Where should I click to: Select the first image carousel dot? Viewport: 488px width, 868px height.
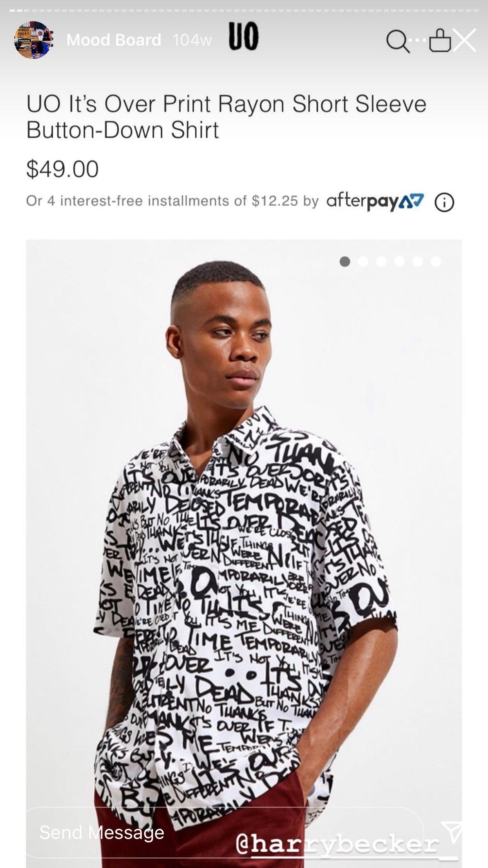(x=345, y=262)
